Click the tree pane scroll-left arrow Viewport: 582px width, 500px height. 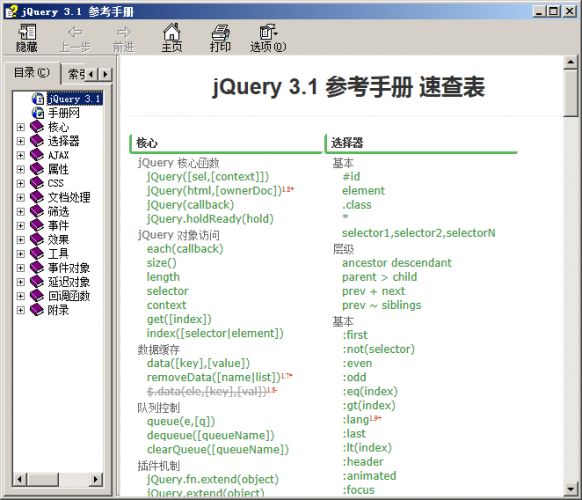coord(20,479)
